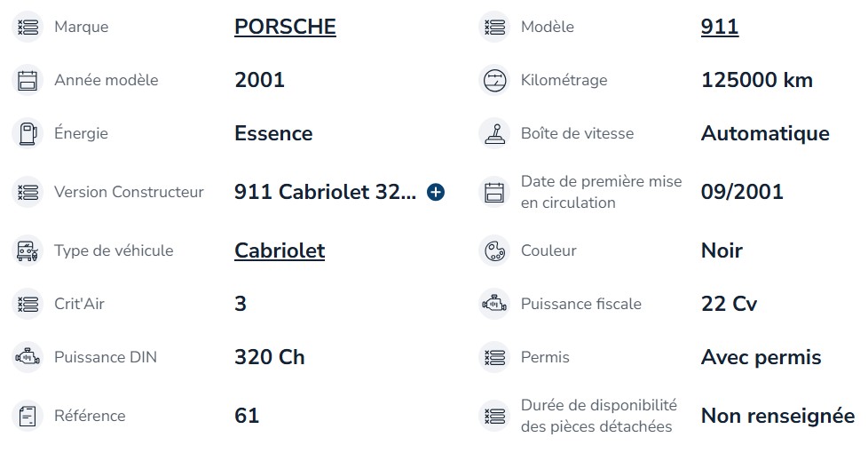This screenshot has height=453, width=868.
Task: Click the odometer icon beside Kilométrage
Action: pos(494,80)
